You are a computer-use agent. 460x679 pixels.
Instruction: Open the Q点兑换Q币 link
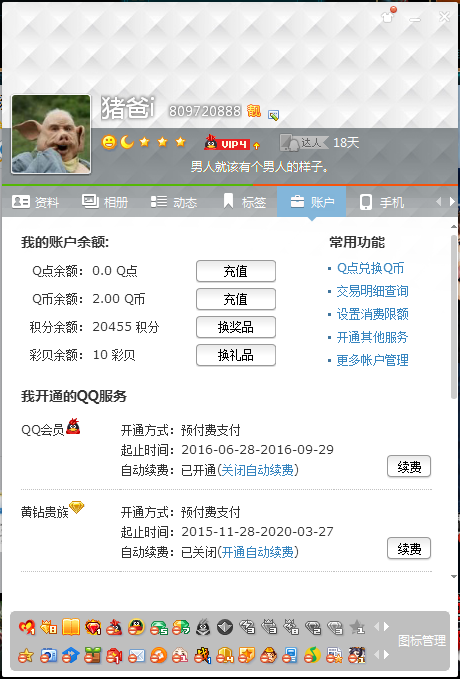tap(371, 268)
